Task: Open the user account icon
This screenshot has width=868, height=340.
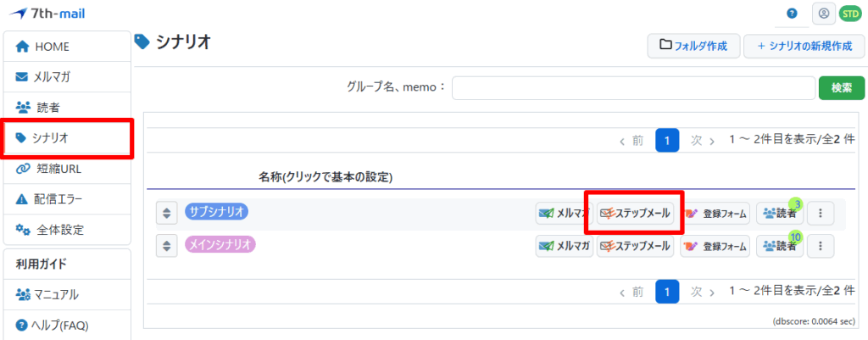Action: click(822, 14)
